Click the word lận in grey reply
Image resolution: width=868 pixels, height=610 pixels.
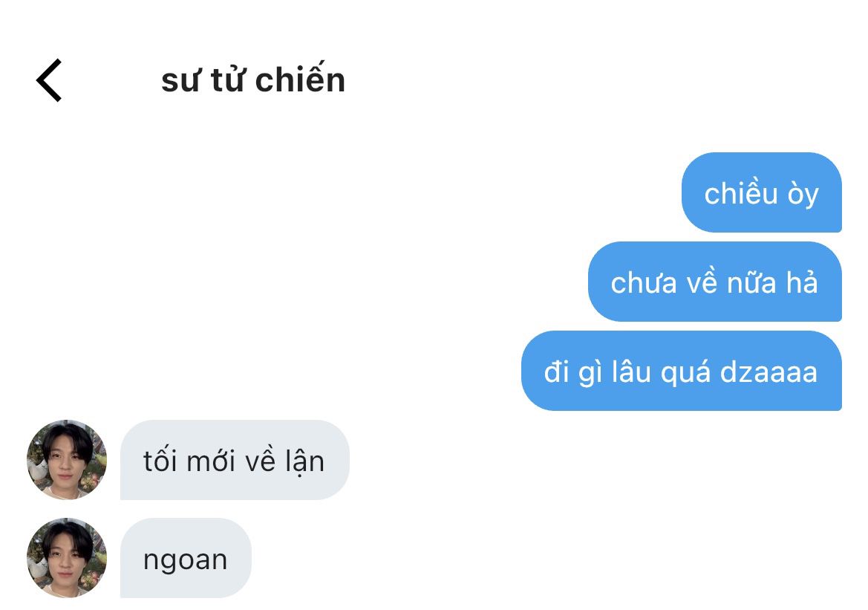[x=304, y=462]
